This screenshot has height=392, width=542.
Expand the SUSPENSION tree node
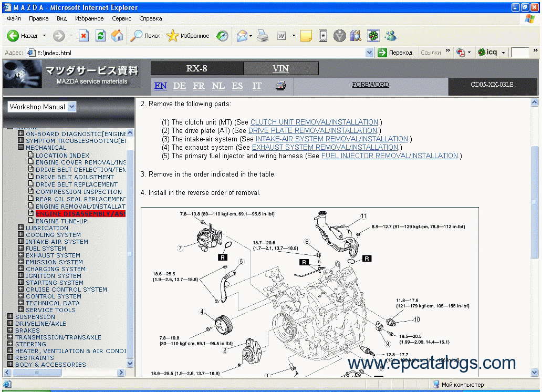pyautogui.click(x=11, y=316)
